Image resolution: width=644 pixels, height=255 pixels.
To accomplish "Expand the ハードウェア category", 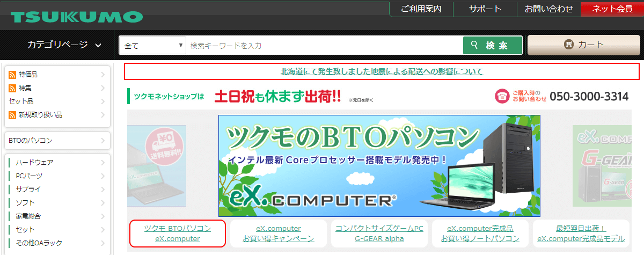I will pos(57,162).
